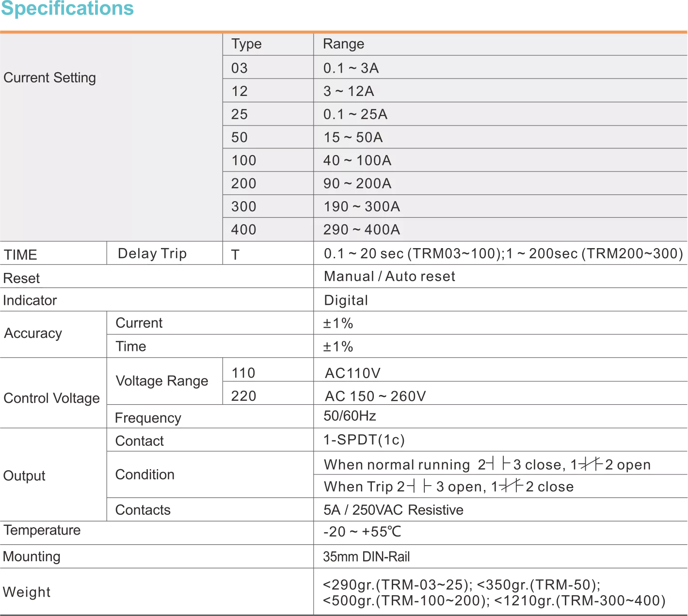Select the 0.1 ~ 3A range value
Image resolution: width=688 pixels, height=616 pixels.
(x=351, y=68)
